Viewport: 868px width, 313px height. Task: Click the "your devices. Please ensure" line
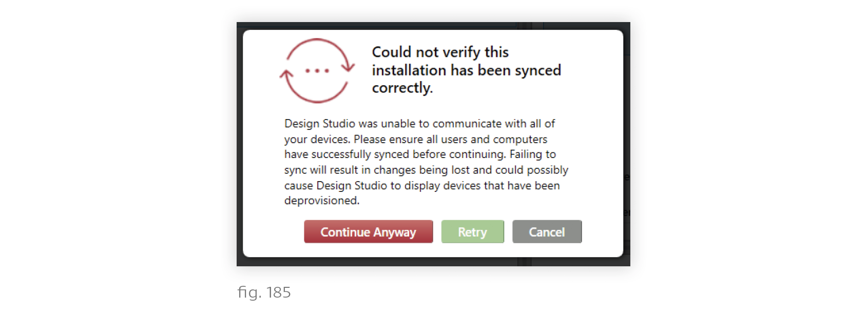pyautogui.click(x=416, y=139)
